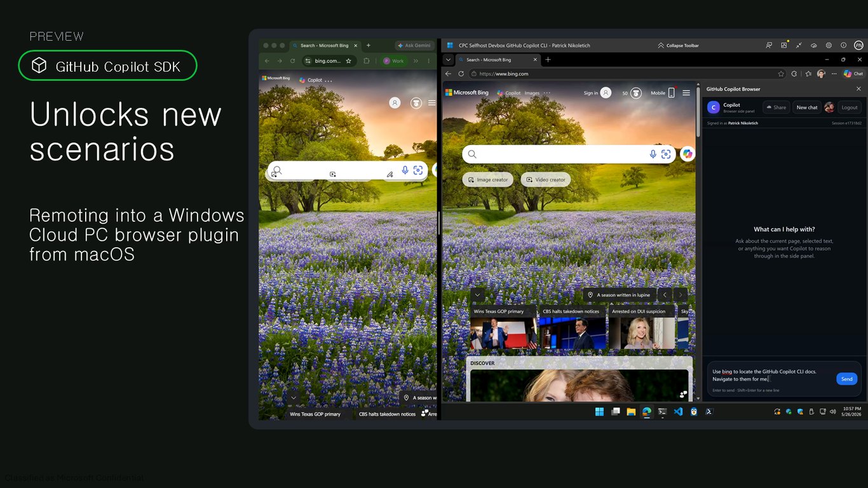Open the Copilot Chat button in Edge toolbar
Viewport: 868px width, 488px height.
(853, 74)
